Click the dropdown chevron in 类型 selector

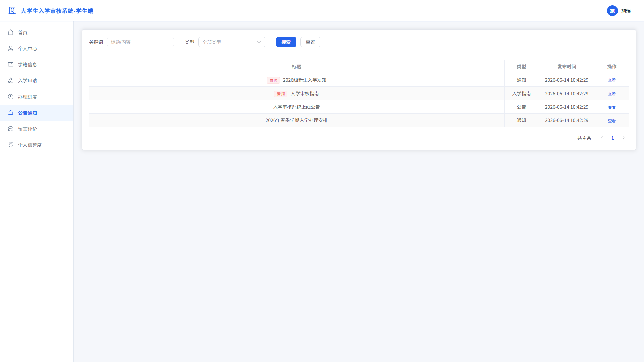point(259,42)
